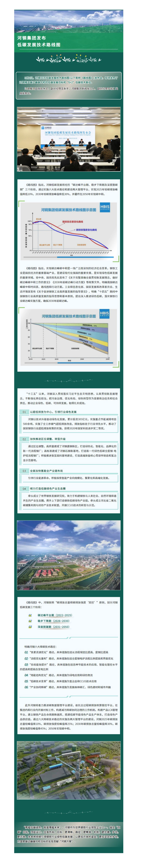Click the heading 以超低排放为中心，引领行业绿色发展
Image resolution: width=162 pixels, height=868 pixels.
pyautogui.click(x=53, y=412)
